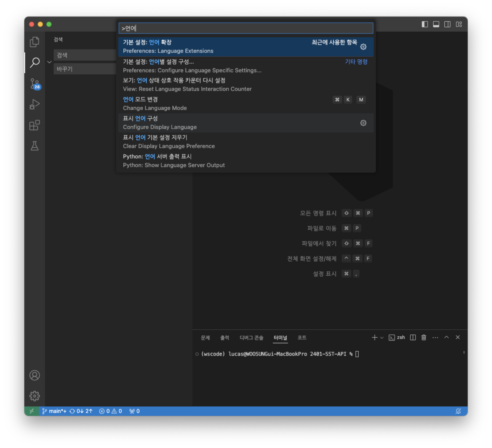Open the Source Control view
This screenshot has height=448, width=492.
(34, 84)
